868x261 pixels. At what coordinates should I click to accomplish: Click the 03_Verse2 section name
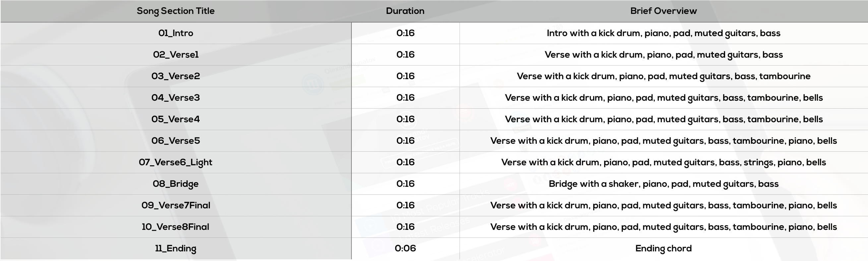(175, 76)
